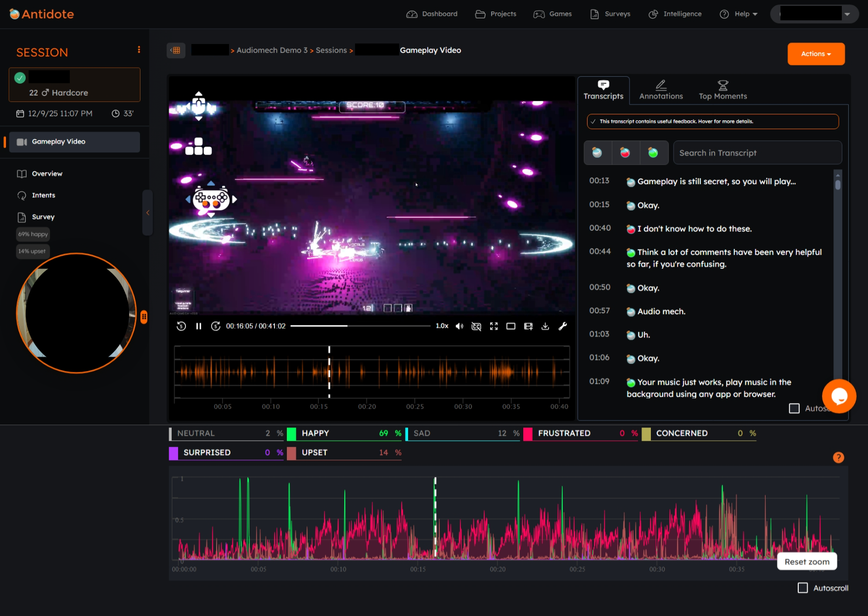Screen dimensions: 868x616
Task: Rewind the video five seconds
Action: (x=182, y=326)
